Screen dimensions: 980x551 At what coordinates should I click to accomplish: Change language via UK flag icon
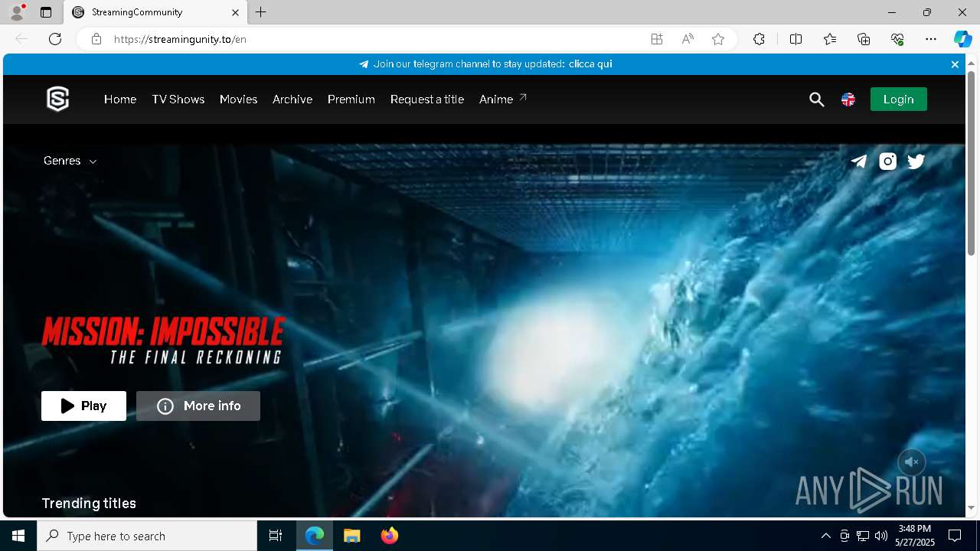point(848,99)
